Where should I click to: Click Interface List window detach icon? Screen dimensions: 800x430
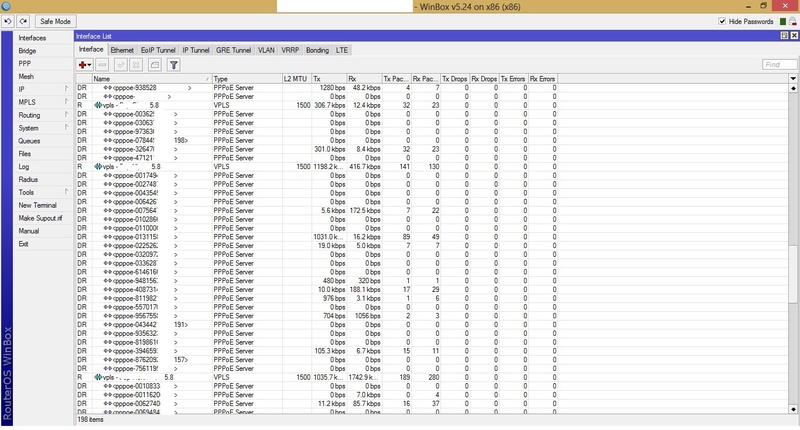[x=784, y=36]
